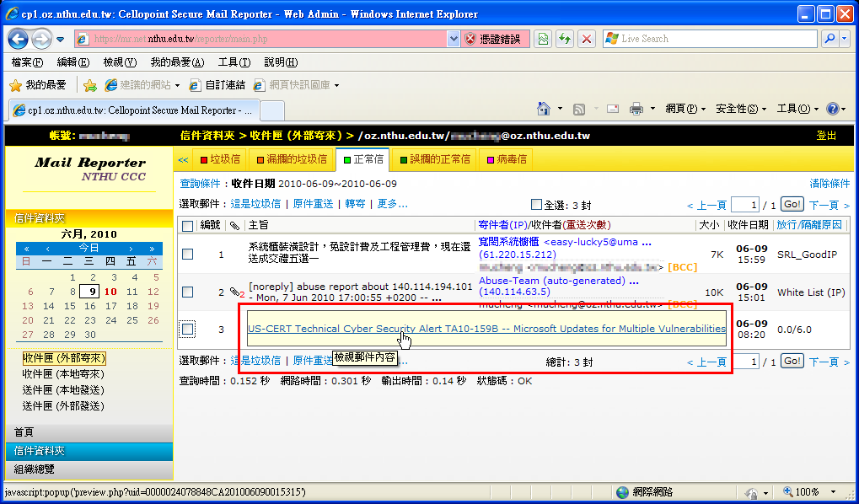Screen dimensions: 859x504
Task: Click the Home icon in command bar
Action: (x=545, y=109)
